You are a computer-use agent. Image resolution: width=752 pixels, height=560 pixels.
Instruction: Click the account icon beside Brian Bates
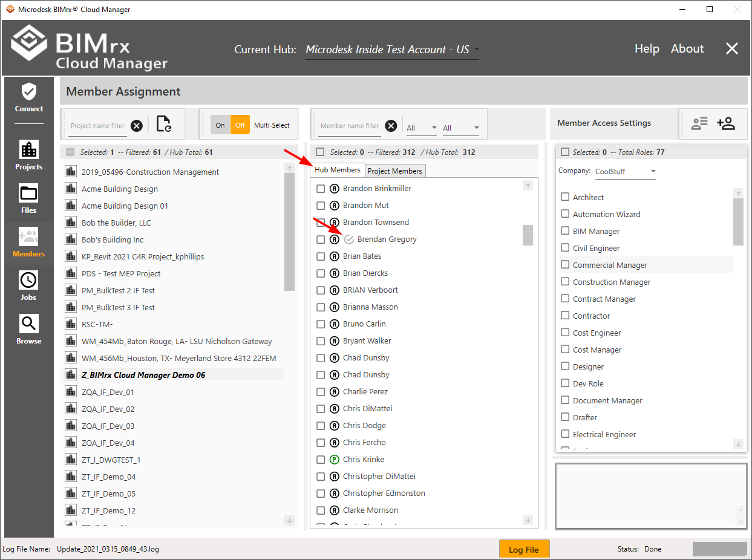coord(334,256)
